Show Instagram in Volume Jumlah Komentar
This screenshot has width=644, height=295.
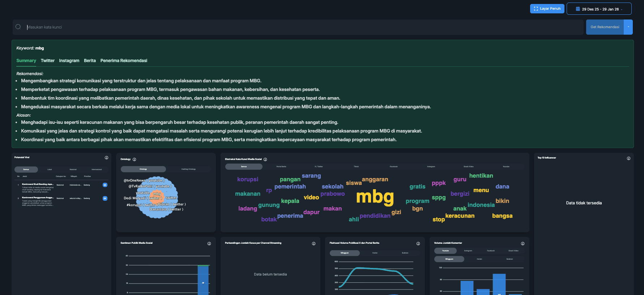(468, 251)
